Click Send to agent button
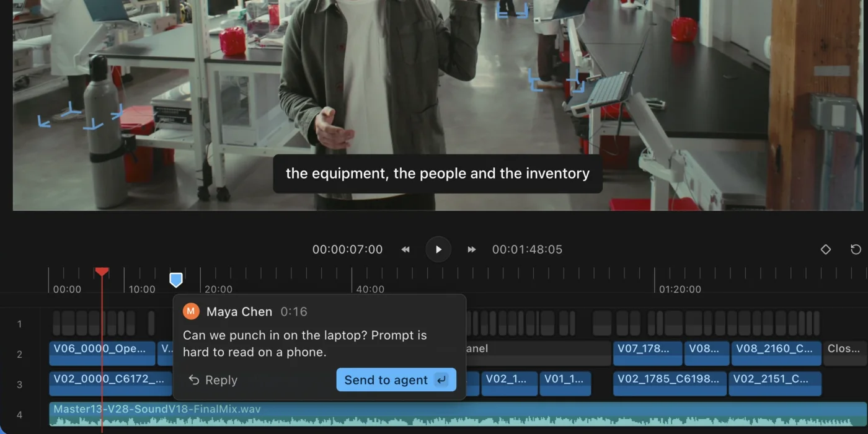Image resolution: width=868 pixels, height=434 pixels. 396,380
